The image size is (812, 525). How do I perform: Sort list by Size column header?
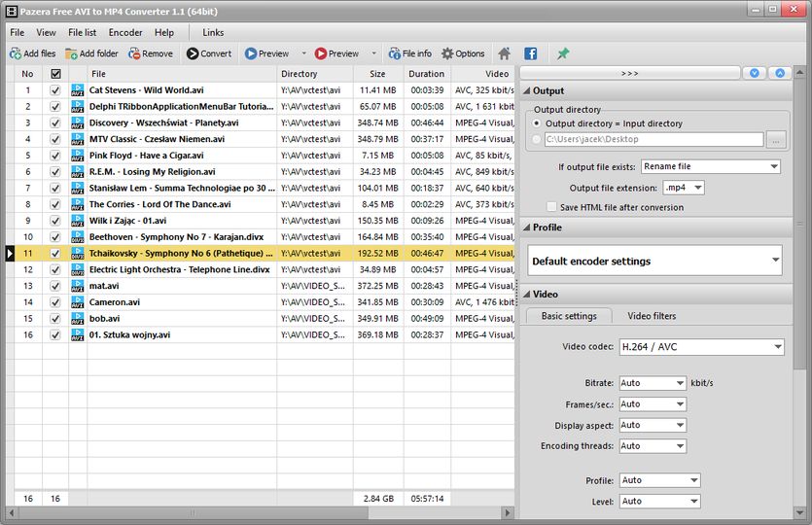[x=378, y=74]
